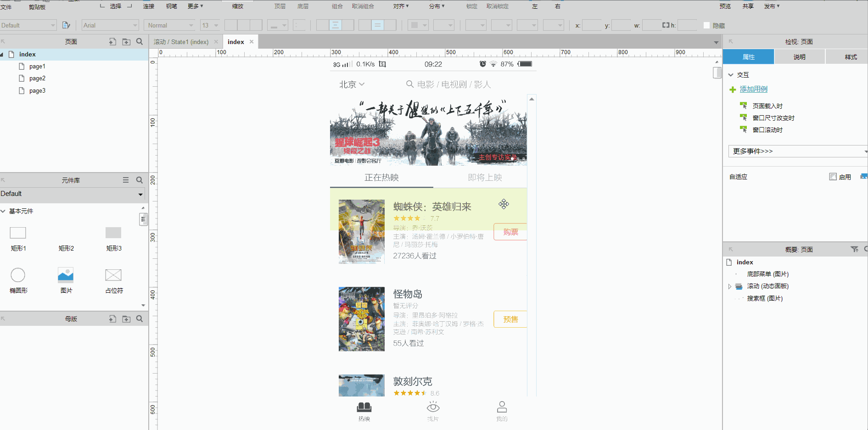Open the Normal font weight dropdown
Viewport: 868px width, 430px height.
pyautogui.click(x=170, y=25)
